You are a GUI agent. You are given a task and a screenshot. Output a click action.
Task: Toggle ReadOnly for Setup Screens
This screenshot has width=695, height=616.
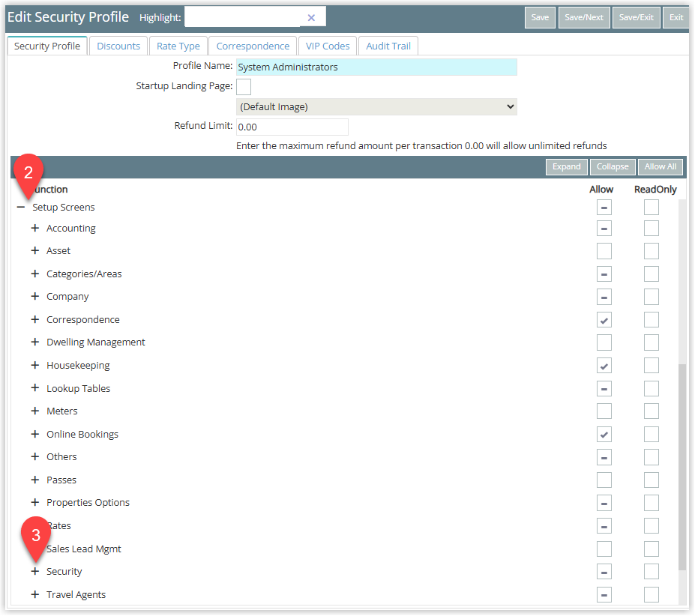(651, 208)
